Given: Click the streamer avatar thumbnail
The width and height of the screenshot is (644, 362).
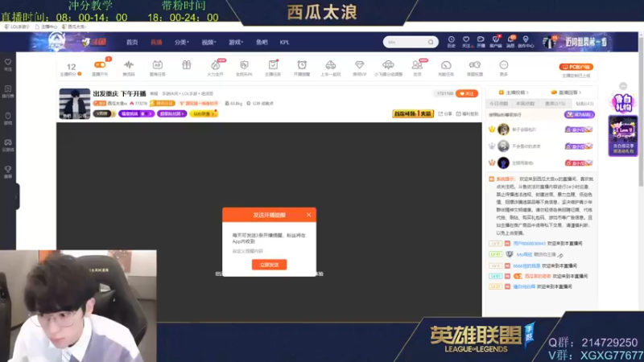Looking at the screenshot, I should pos(75,104).
